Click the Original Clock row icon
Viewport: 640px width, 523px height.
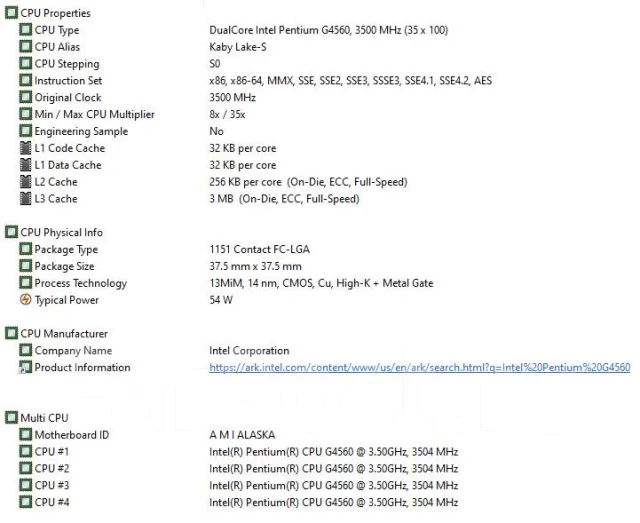pos(25,97)
